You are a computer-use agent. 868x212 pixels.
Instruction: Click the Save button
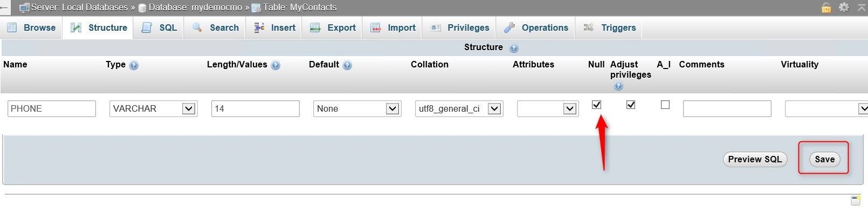click(824, 159)
